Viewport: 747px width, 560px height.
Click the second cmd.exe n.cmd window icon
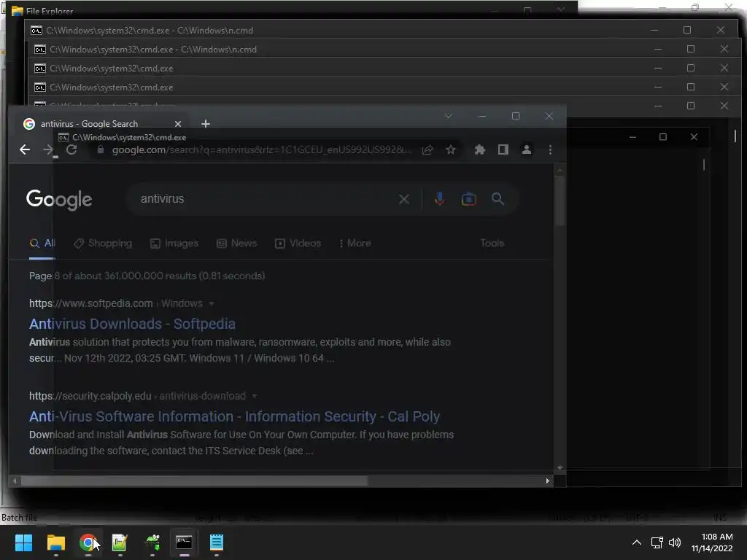click(40, 50)
